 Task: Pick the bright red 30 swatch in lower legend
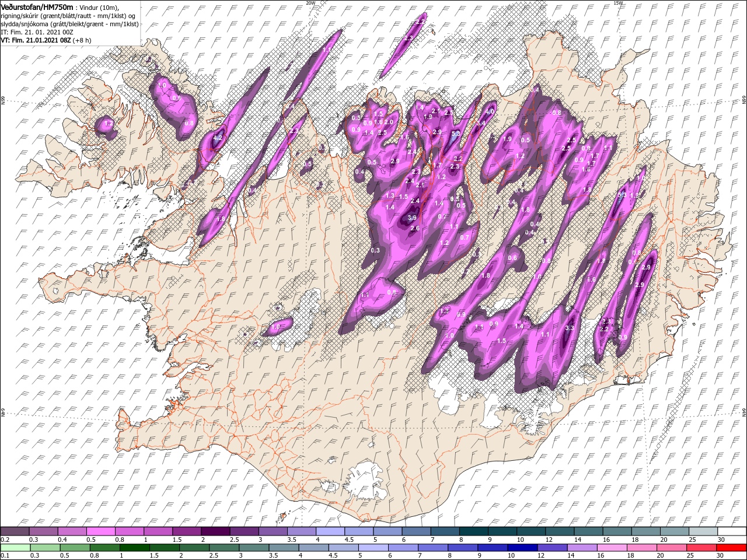732,548
